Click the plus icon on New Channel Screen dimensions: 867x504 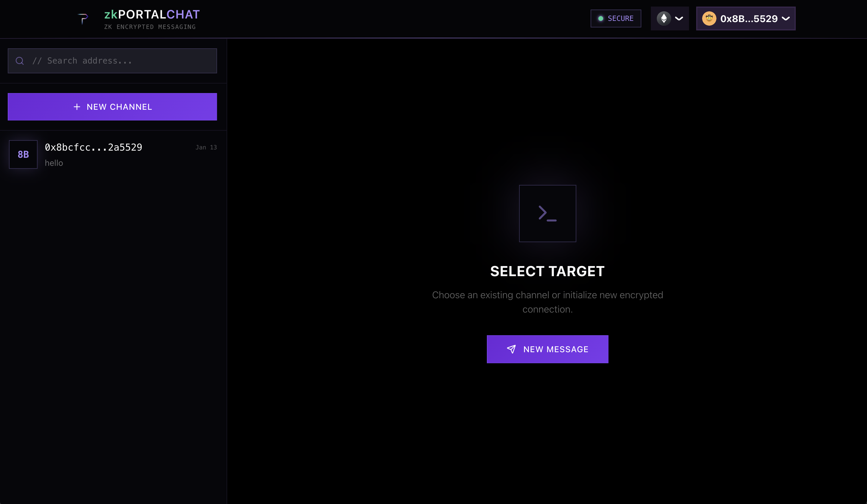tap(77, 107)
